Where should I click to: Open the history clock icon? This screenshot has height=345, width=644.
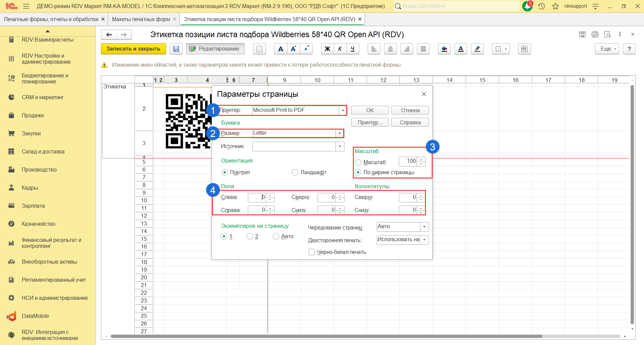click(x=541, y=6)
